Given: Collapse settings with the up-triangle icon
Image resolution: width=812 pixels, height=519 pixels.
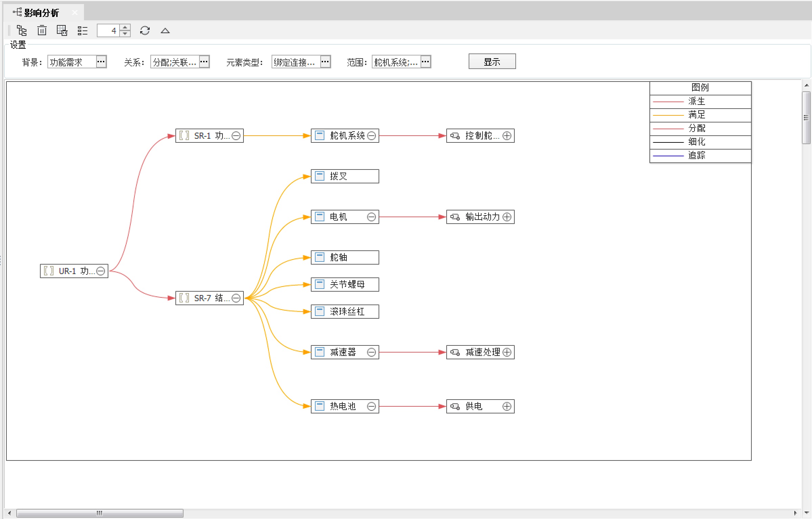Looking at the screenshot, I should point(165,31).
